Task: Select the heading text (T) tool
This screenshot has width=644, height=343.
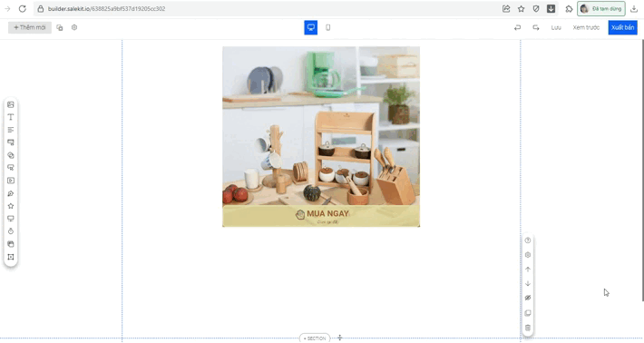Action: (x=11, y=117)
